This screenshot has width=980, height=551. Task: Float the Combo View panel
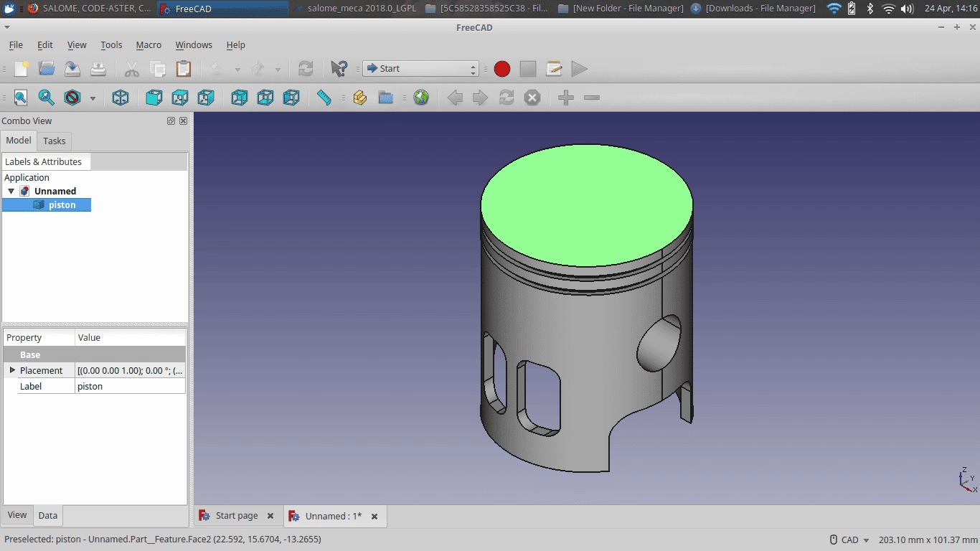(x=171, y=121)
